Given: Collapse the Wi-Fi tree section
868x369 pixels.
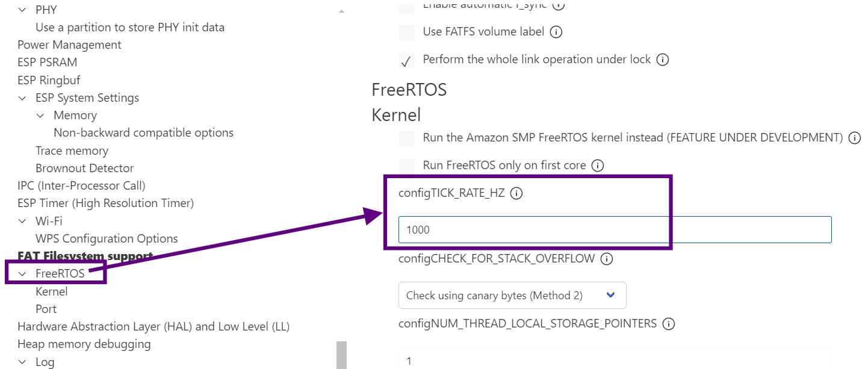Looking at the screenshot, I should (x=22, y=222).
